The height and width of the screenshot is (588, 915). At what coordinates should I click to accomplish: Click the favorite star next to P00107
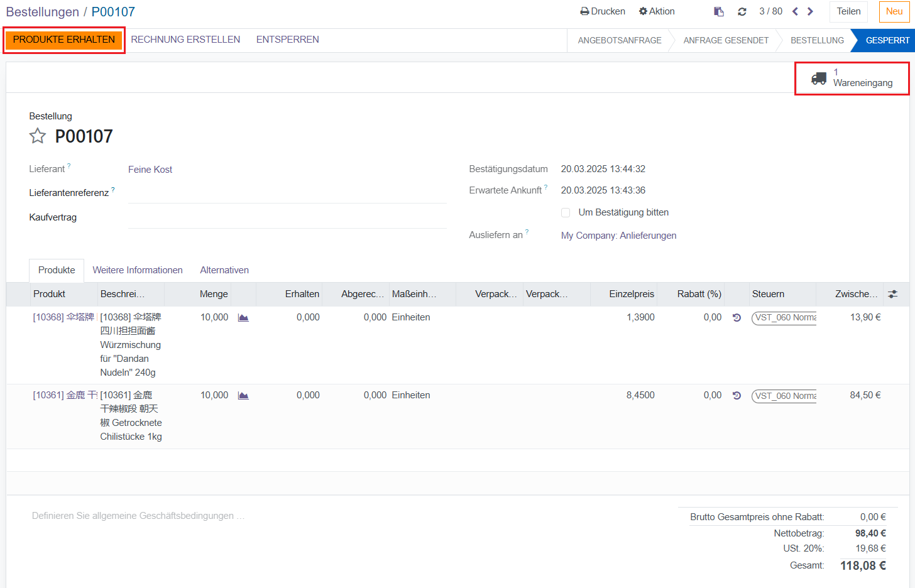pyautogui.click(x=38, y=136)
